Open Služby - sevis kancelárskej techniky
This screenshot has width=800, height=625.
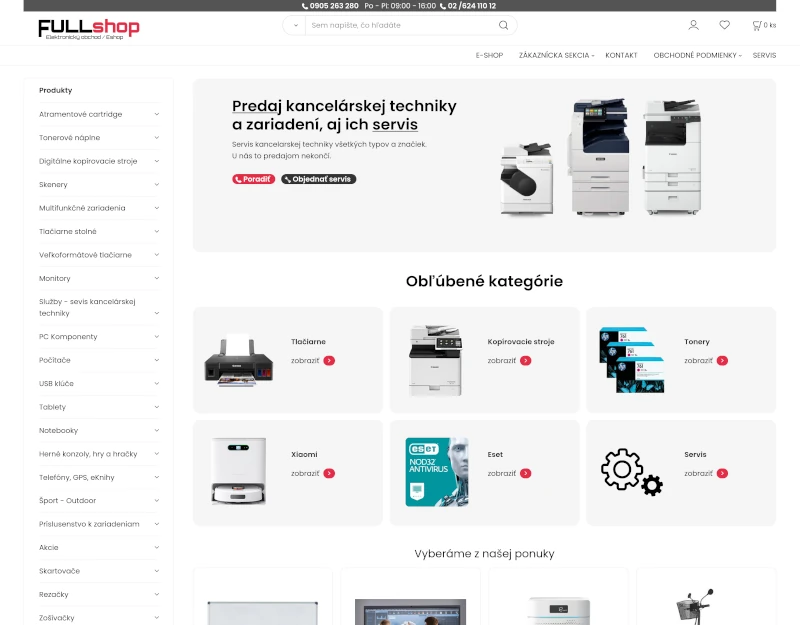pos(87,307)
